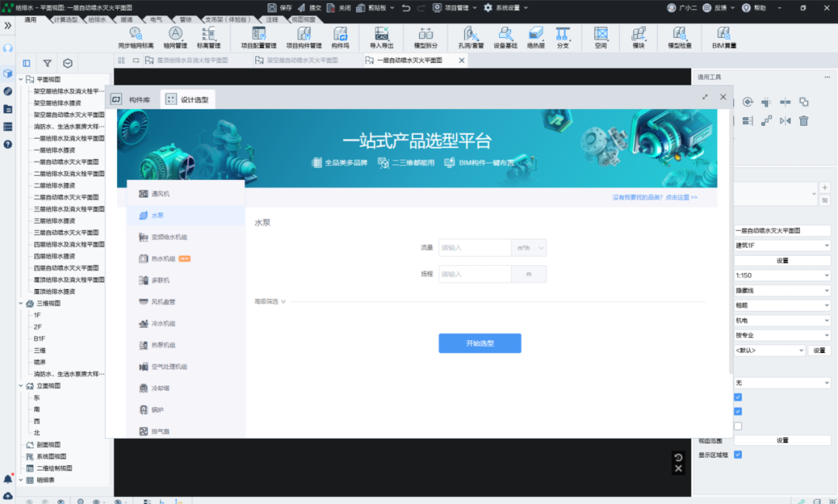The width and height of the screenshot is (838, 504).
Task: Open the 粗略 detail level dropdown
Action: [782, 305]
